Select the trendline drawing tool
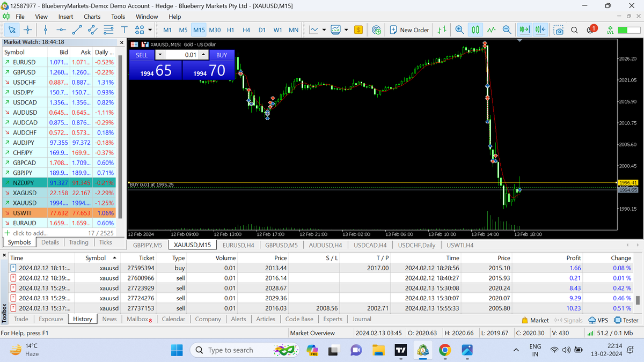Viewport: 644px width, 362px height. (77, 30)
